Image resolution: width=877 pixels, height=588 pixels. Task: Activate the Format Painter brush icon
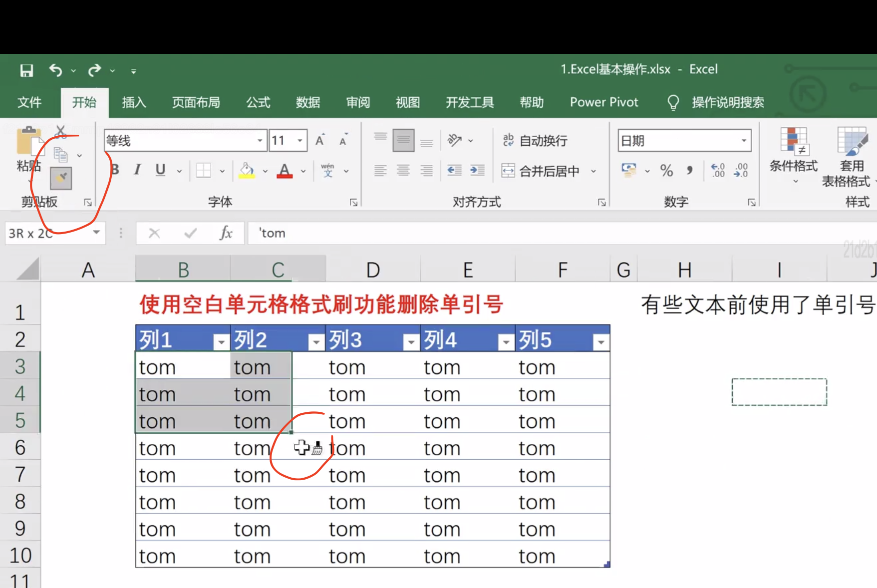61,178
